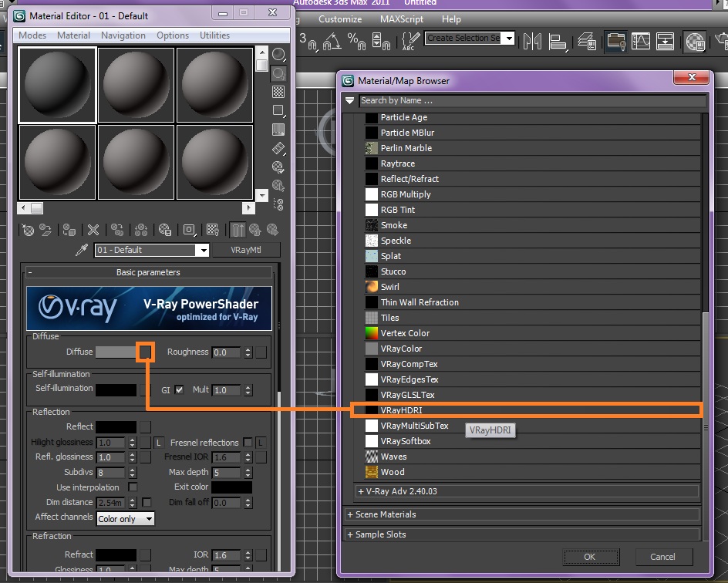Click the Mirror tool in main toolbar
This screenshot has height=583, width=728.
(532, 42)
